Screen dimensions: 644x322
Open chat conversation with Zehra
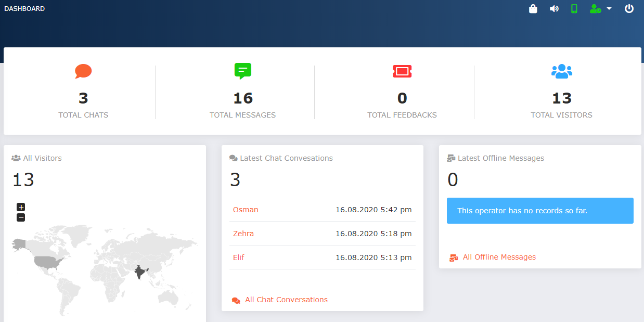pyautogui.click(x=243, y=234)
